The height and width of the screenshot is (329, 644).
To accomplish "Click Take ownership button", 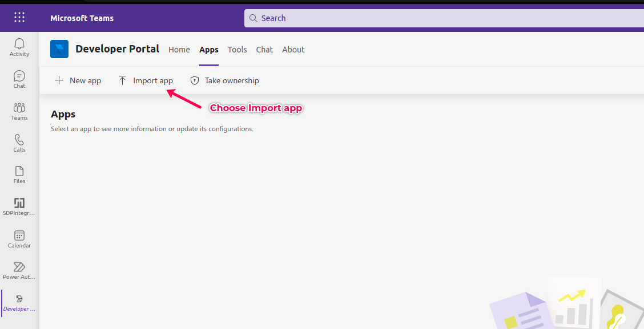I will pos(224,80).
